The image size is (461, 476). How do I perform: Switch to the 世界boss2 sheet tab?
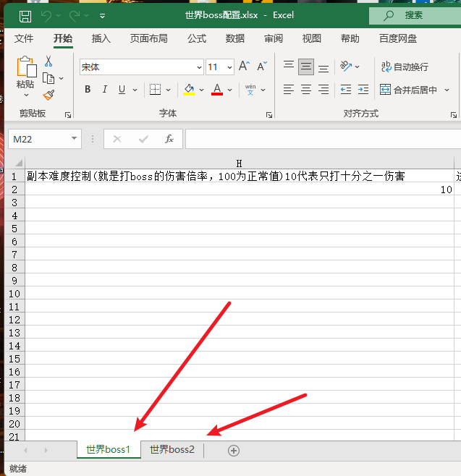pos(172,449)
